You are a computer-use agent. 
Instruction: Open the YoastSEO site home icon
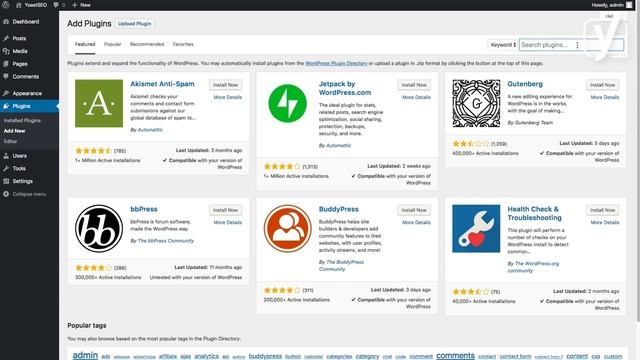click(x=18, y=5)
